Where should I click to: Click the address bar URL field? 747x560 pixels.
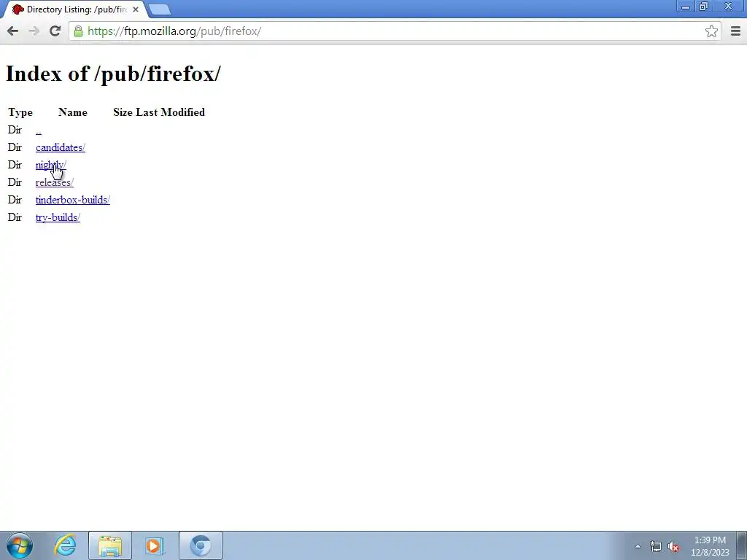click(x=393, y=31)
